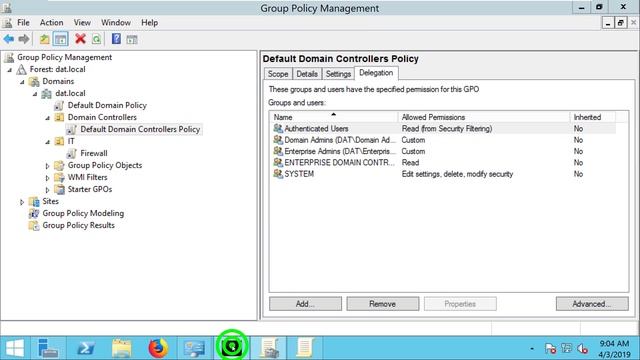Viewport: 640px width, 360px height.
Task: Open the Help menu
Action: click(x=149, y=23)
